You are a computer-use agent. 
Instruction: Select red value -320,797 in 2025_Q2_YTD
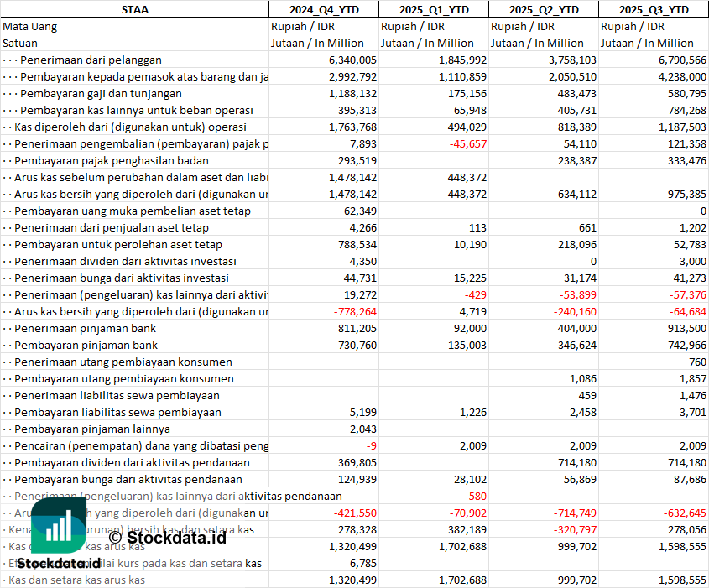click(575, 529)
